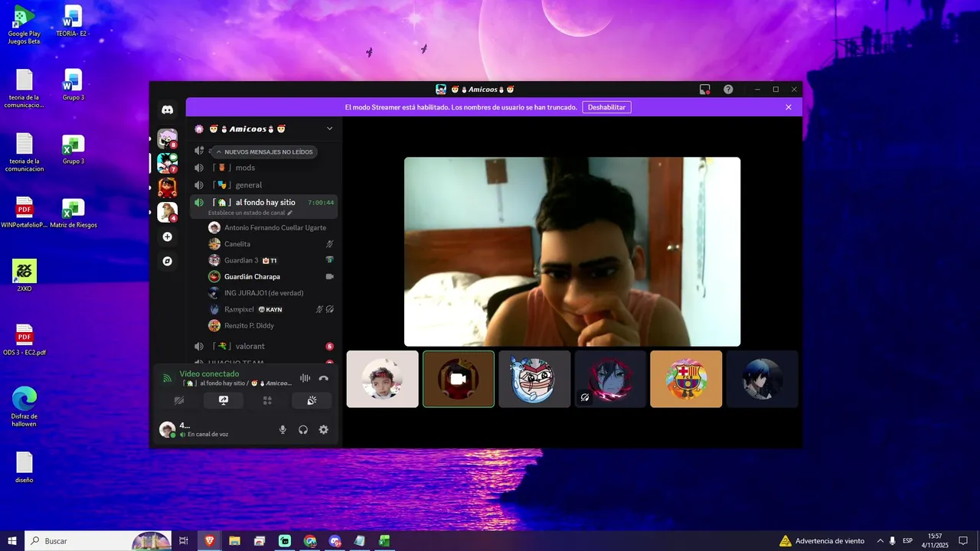Select the muted anime participant tile

click(610, 379)
